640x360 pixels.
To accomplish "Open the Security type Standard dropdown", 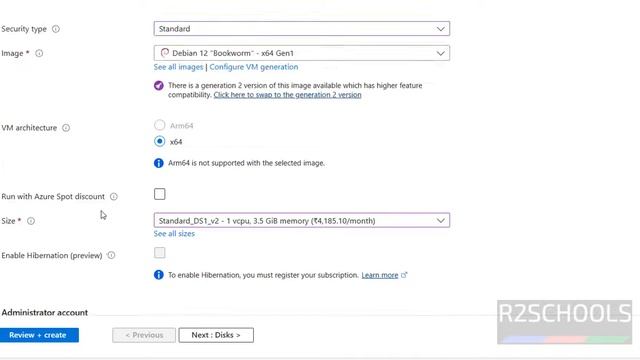I will pos(302,29).
